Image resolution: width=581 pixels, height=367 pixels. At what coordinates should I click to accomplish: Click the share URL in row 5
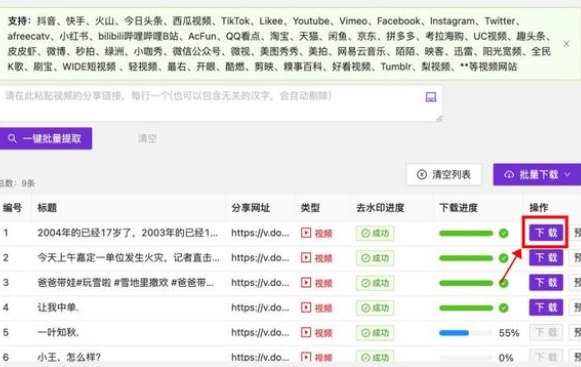point(260,333)
